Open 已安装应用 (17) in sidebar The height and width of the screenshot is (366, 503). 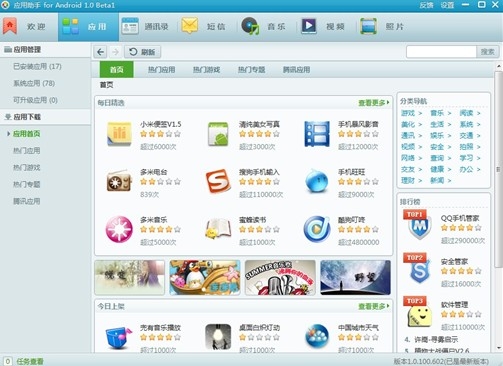[x=37, y=66]
